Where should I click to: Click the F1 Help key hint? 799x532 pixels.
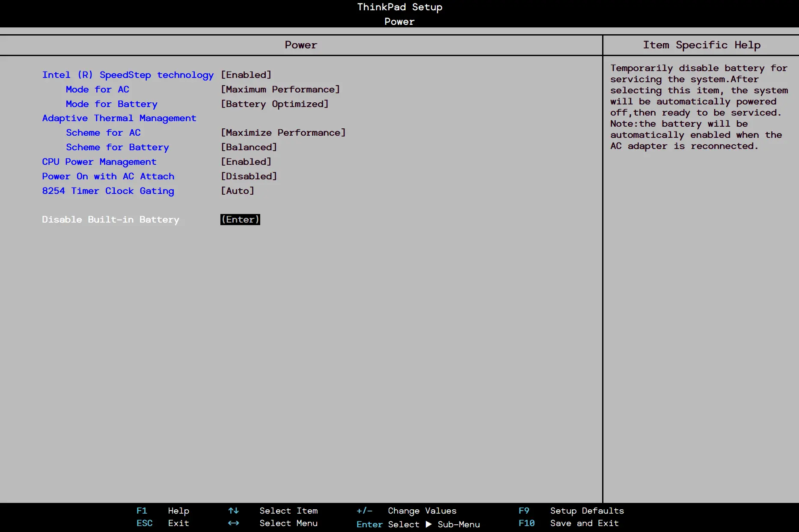[x=163, y=511]
